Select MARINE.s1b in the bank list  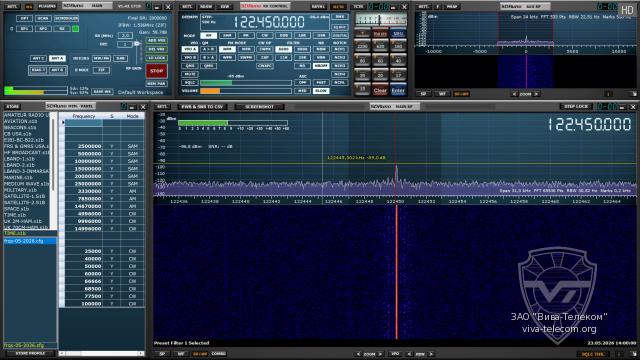[x=18, y=178]
